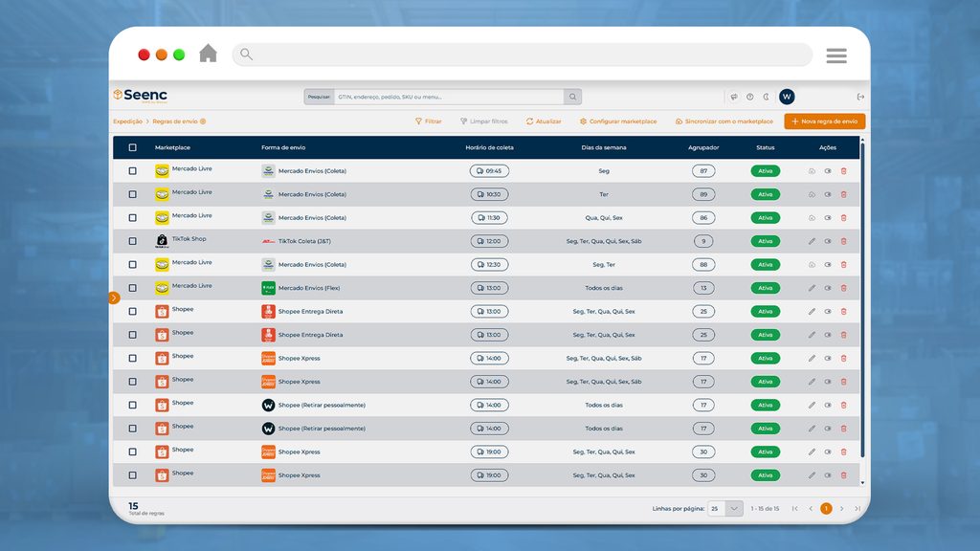Click the cloud sync icon for the 11:30 rule
Viewport: 980px width, 551px height.
click(812, 218)
